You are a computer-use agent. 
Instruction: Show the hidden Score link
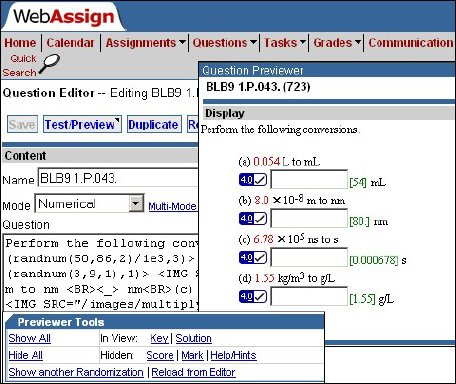click(x=160, y=355)
